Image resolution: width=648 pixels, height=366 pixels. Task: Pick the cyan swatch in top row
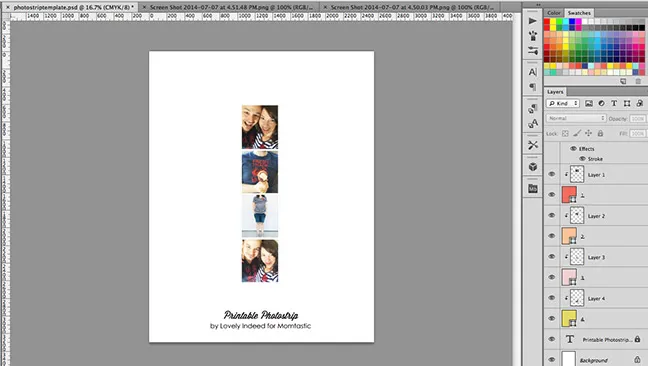coord(566,21)
